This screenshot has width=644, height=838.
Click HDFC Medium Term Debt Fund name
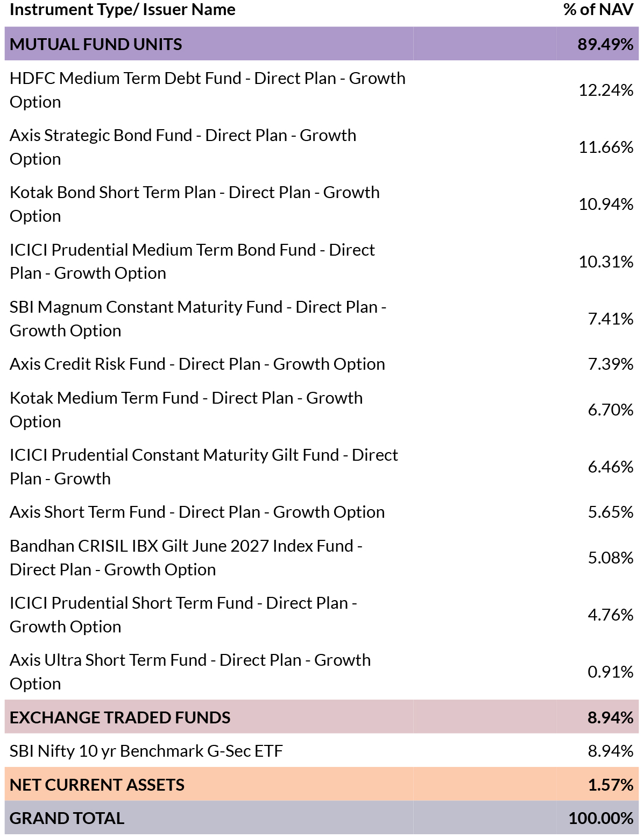pyautogui.click(x=207, y=90)
